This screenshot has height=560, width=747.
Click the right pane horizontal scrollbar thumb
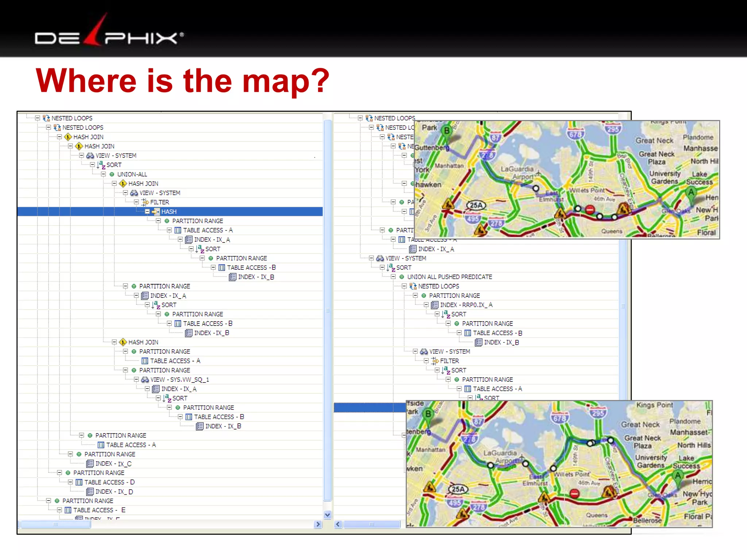(x=371, y=524)
